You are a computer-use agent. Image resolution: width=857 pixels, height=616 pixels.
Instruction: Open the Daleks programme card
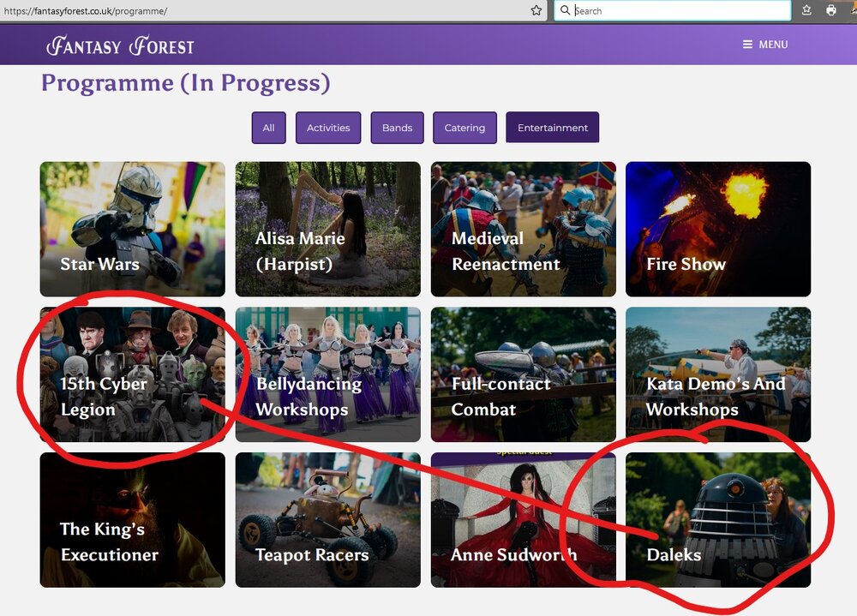pyautogui.click(x=718, y=520)
